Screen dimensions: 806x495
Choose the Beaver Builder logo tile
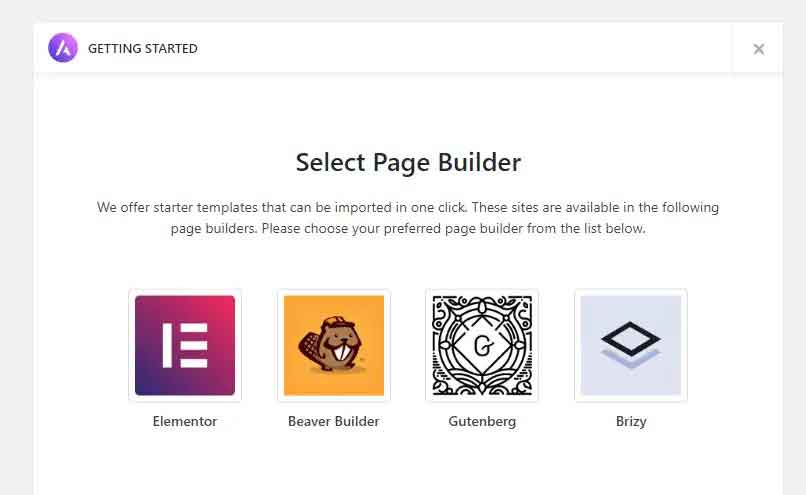pyautogui.click(x=334, y=345)
